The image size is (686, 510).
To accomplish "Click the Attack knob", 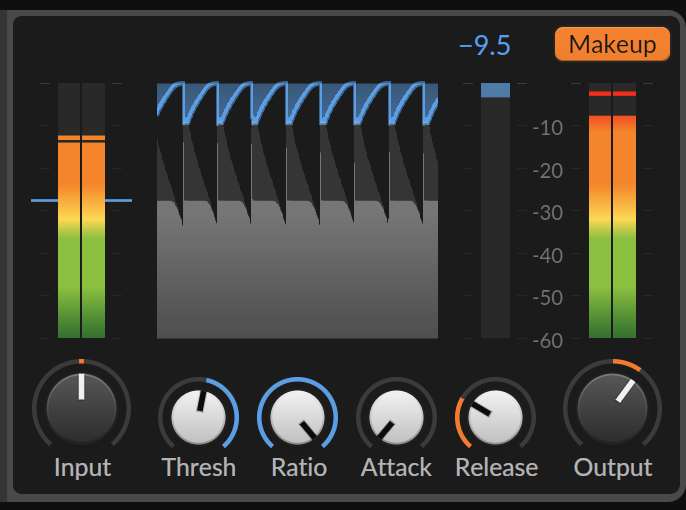I will 396,417.
